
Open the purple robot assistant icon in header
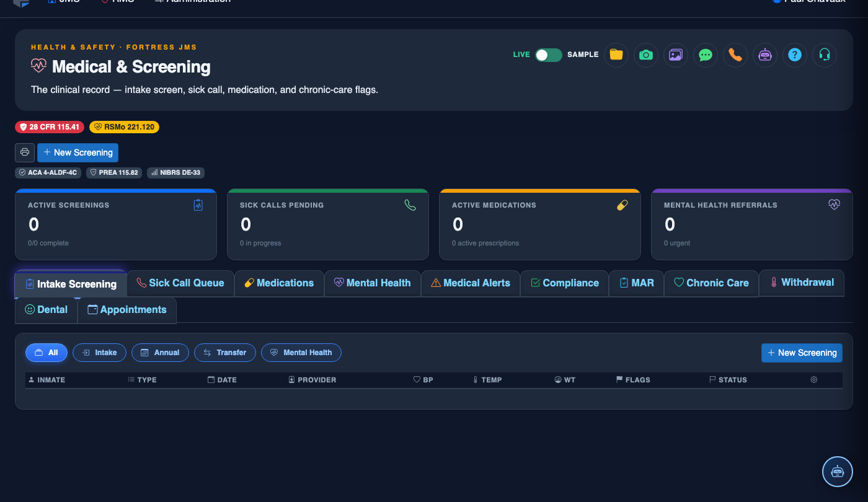click(765, 55)
